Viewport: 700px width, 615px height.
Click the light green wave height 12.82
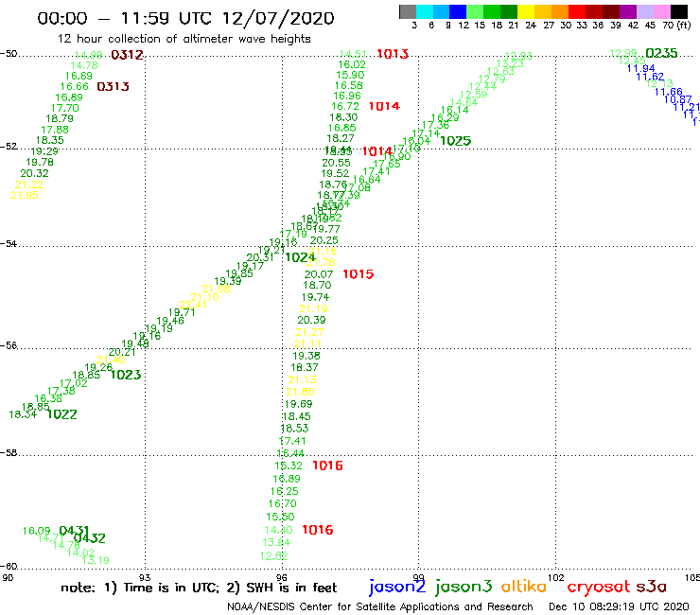[x=274, y=556]
